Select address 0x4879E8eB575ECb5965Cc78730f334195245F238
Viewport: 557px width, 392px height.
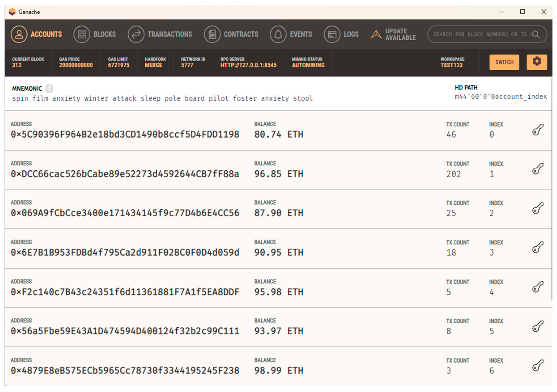[125, 370]
